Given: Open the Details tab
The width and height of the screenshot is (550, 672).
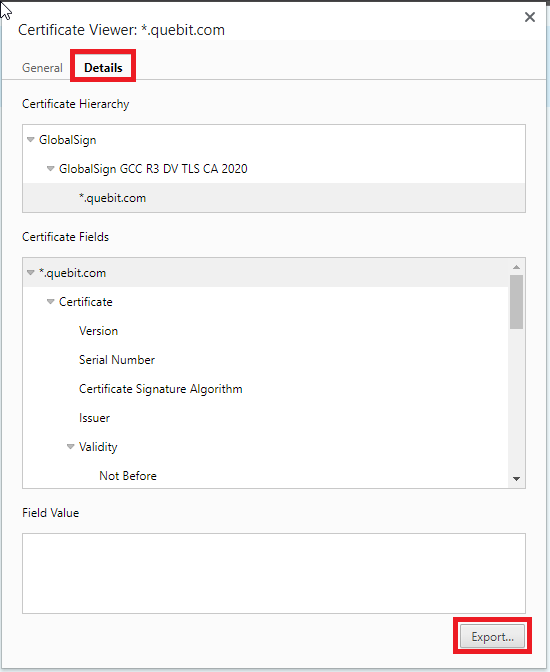Looking at the screenshot, I should click(x=103, y=68).
